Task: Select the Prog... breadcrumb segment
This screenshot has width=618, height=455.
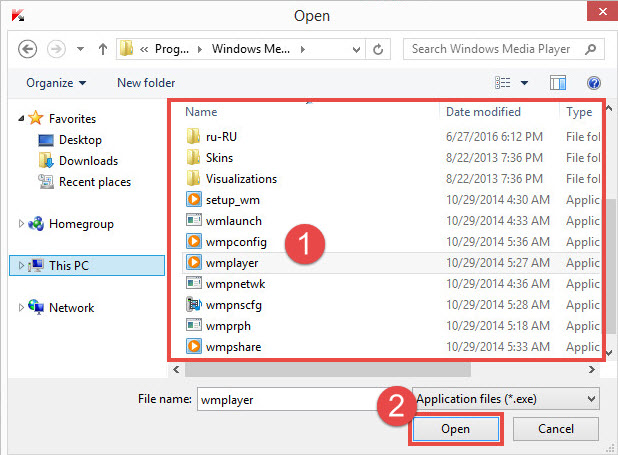Action: (172, 49)
